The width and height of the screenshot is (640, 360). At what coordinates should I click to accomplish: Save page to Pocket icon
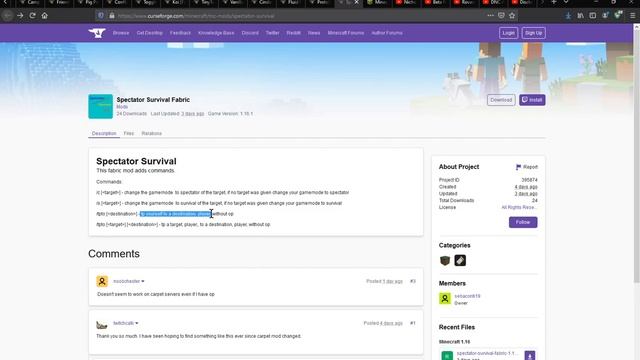[x=501, y=16]
